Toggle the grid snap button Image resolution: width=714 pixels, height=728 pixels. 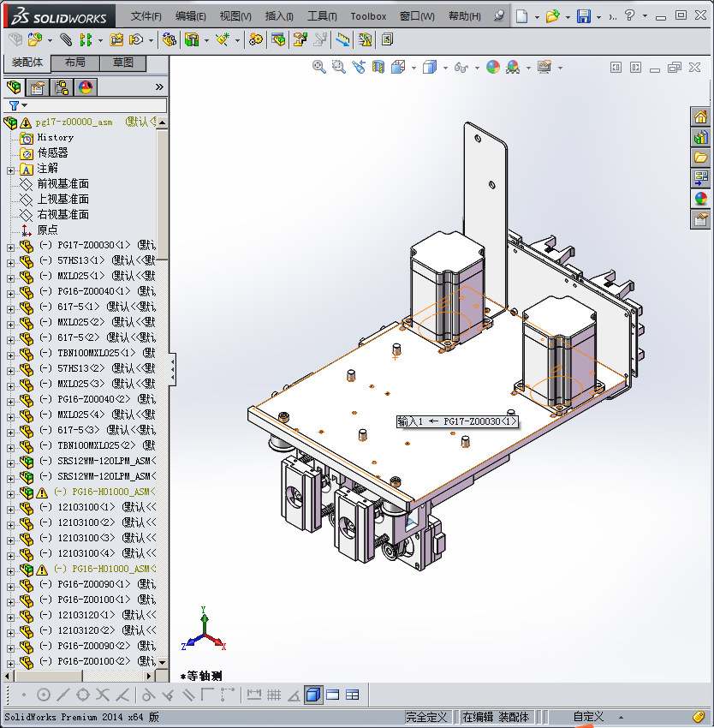[x=273, y=695]
